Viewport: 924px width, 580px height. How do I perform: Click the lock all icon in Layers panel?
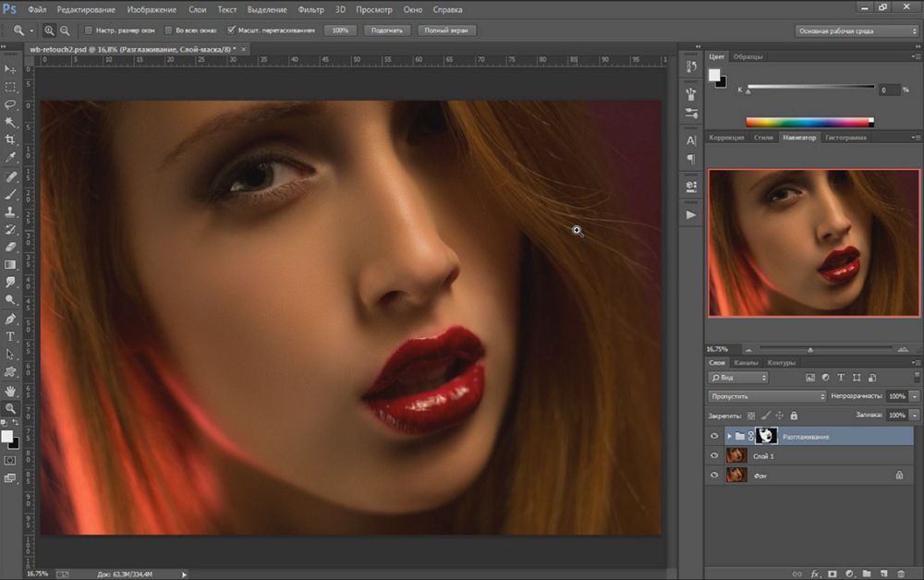[794, 416]
